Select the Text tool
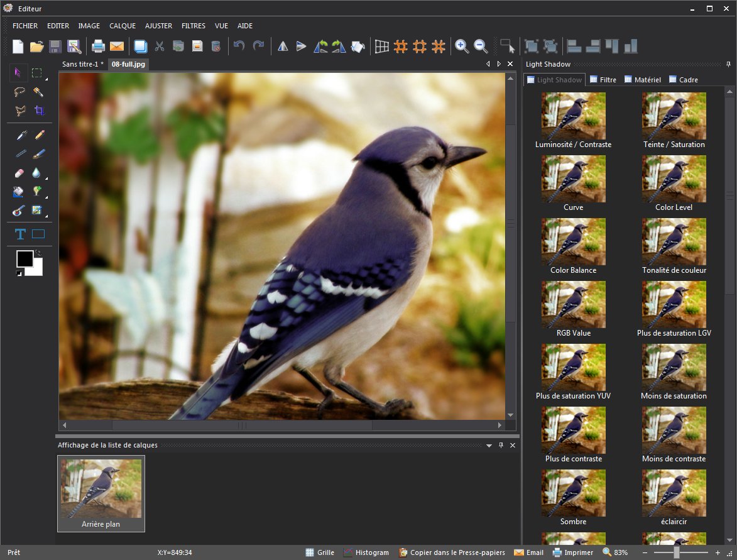Viewport: 737px width, 560px height. (19, 234)
